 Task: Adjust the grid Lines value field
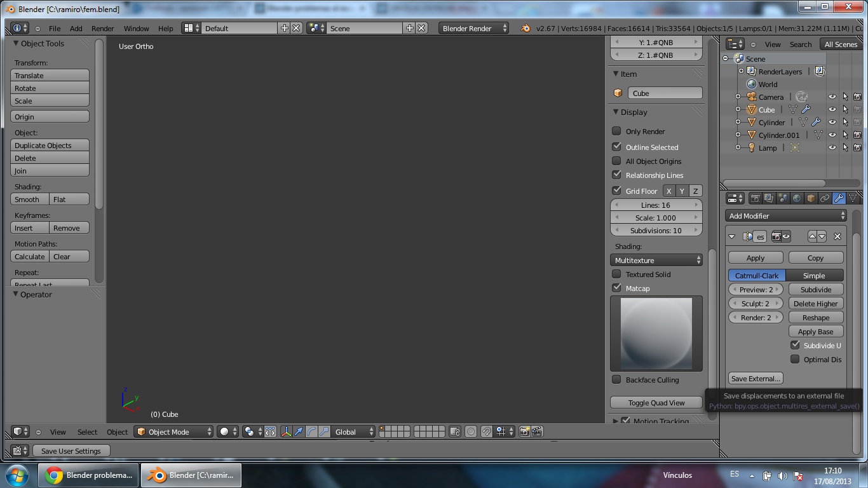click(x=656, y=205)
